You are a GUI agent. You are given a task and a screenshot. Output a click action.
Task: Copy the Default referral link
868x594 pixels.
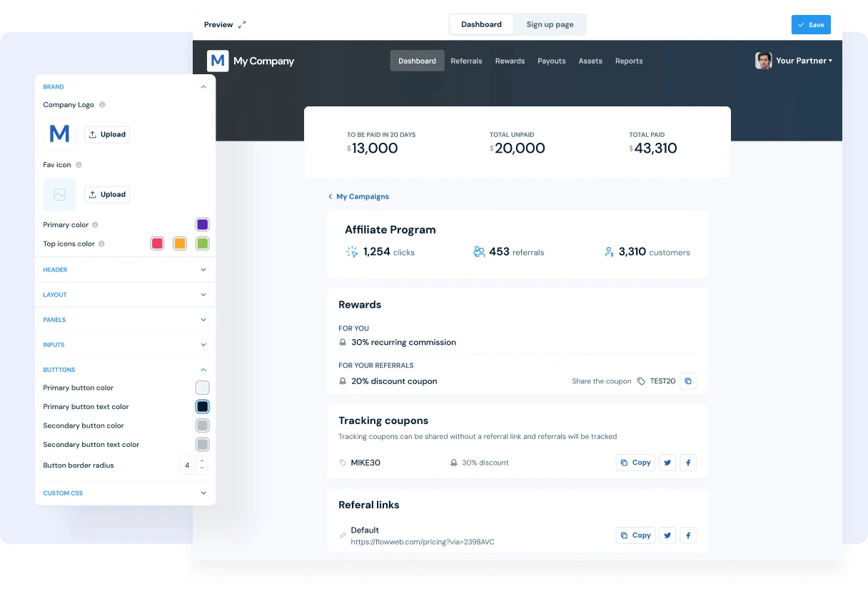[x=635, y=535]
